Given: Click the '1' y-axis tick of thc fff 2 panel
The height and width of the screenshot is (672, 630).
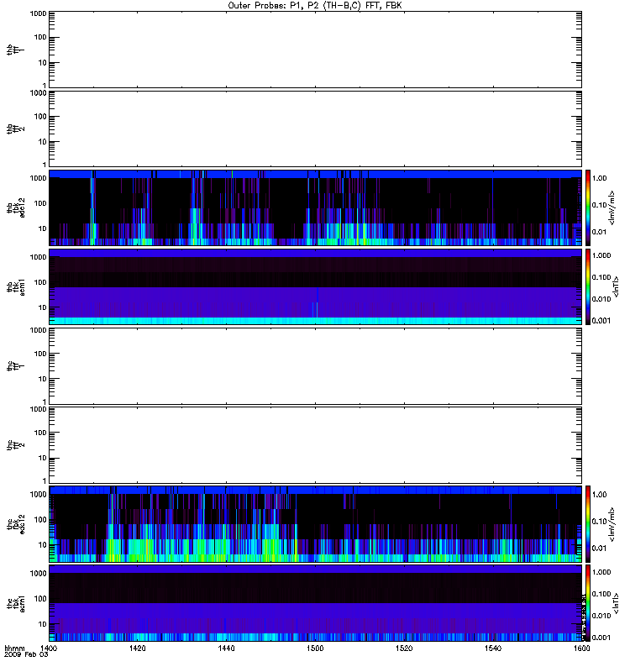Looking at the screenshot, I should point(45,480).
